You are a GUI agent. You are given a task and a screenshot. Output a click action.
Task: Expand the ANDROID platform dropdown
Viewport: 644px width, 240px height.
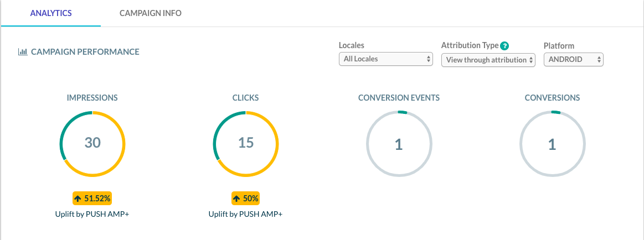[x=573, y=59]
